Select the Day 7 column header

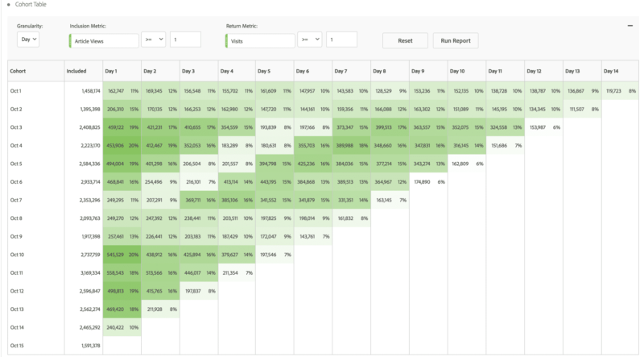point(351,71)
